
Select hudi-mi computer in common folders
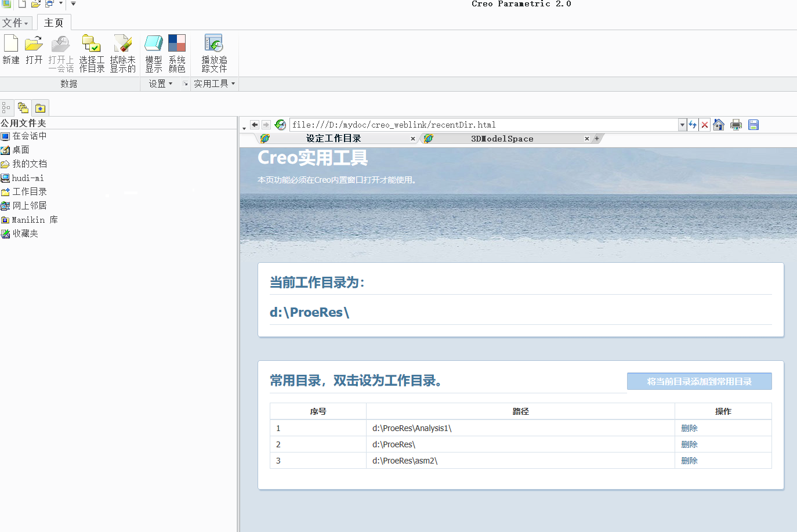click(22, 178)
